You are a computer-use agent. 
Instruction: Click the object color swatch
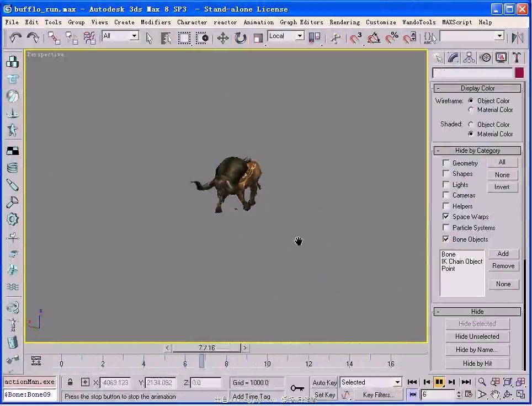point(519,73)
